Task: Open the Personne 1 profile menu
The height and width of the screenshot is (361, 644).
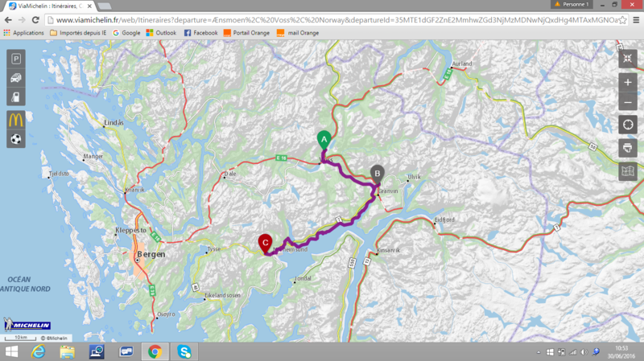Action: 571,5
